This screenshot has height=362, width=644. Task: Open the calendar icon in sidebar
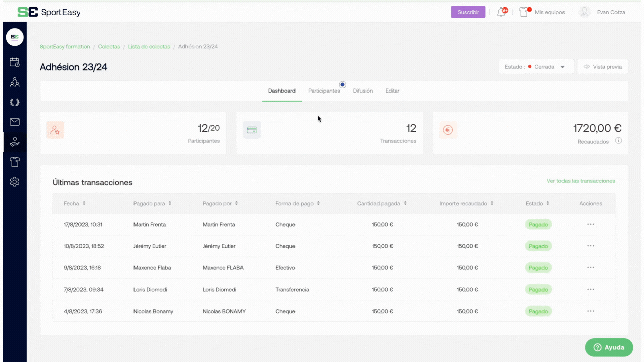click(x=15, y=62)
